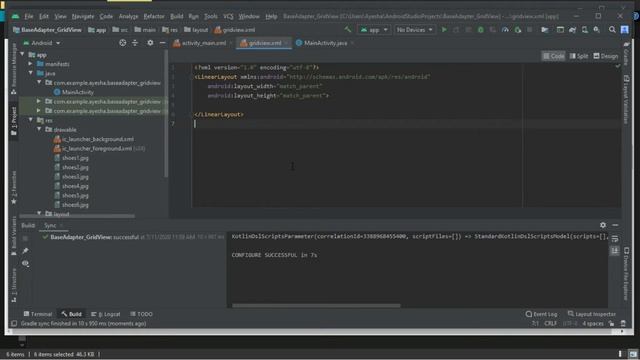Open the TODO tool window
This screenshot has width=640, height=360.
pyautogui.click(x=141, y=314)
